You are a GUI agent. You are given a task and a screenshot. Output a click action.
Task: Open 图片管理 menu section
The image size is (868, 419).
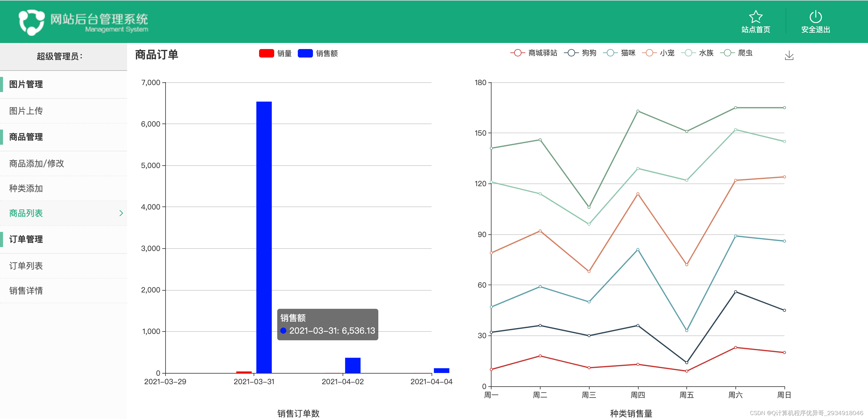coord(63,84)
